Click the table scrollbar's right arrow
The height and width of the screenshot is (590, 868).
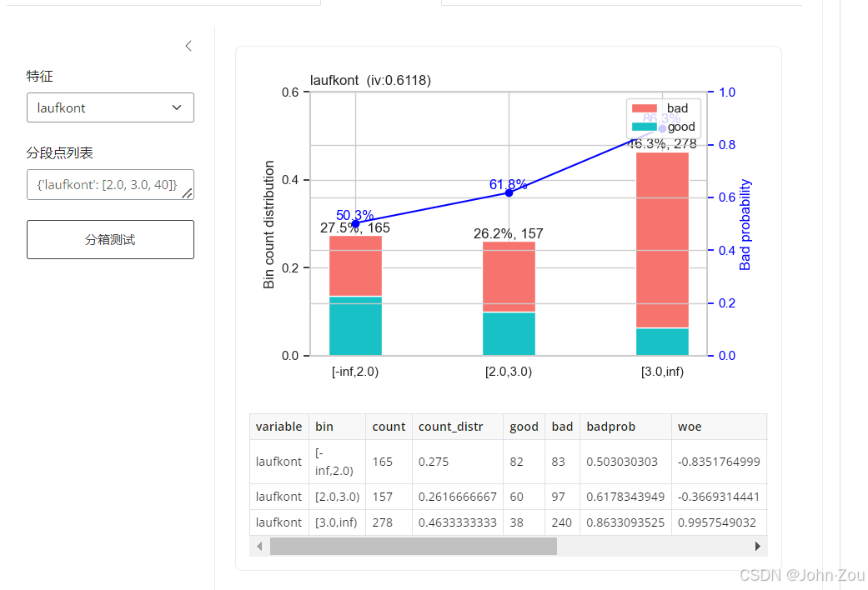757,547
